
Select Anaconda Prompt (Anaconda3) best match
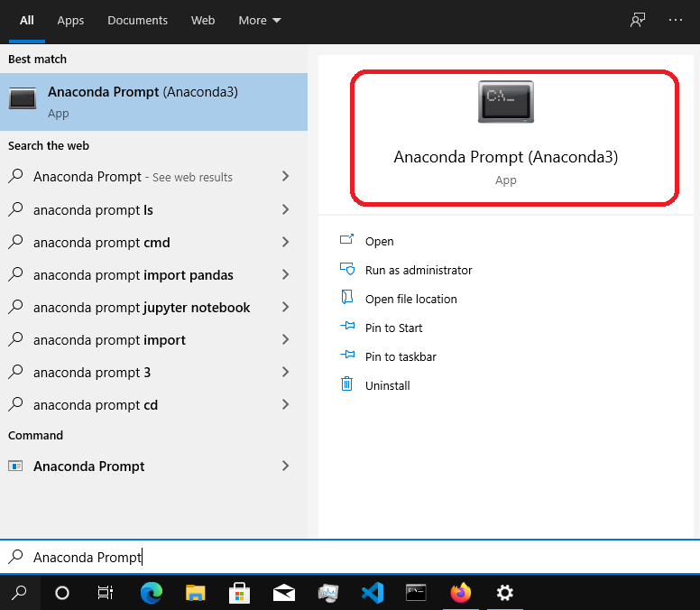click(153, 102)
